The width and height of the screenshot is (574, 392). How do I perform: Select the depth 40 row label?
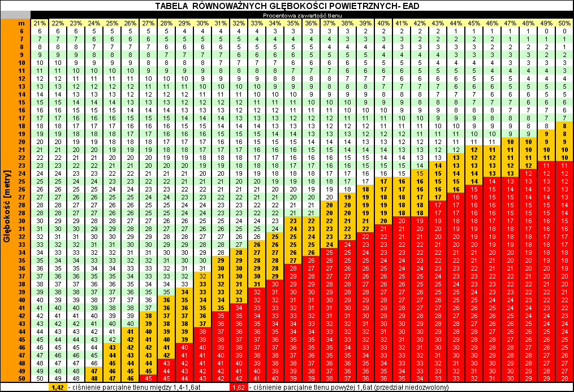point(21,299)
